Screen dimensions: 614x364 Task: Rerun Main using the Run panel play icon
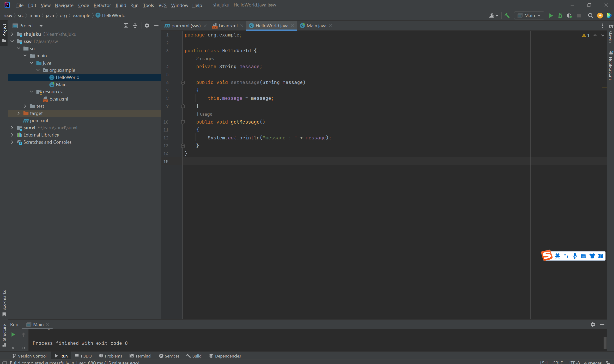click(13, 334)
